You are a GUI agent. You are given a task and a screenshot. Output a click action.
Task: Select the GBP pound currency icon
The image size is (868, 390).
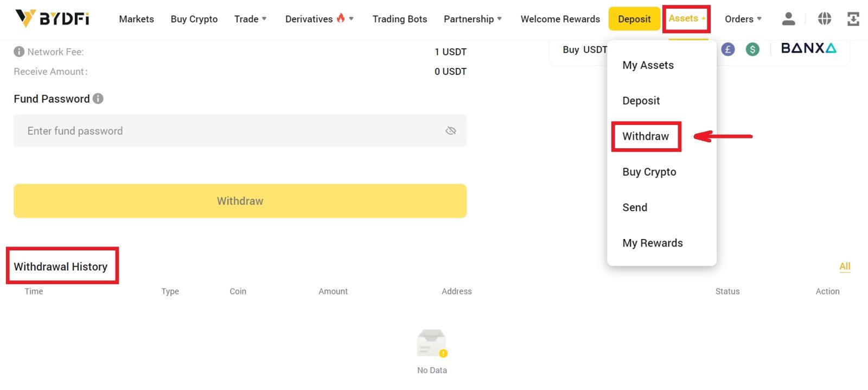(x=727, y=49)
